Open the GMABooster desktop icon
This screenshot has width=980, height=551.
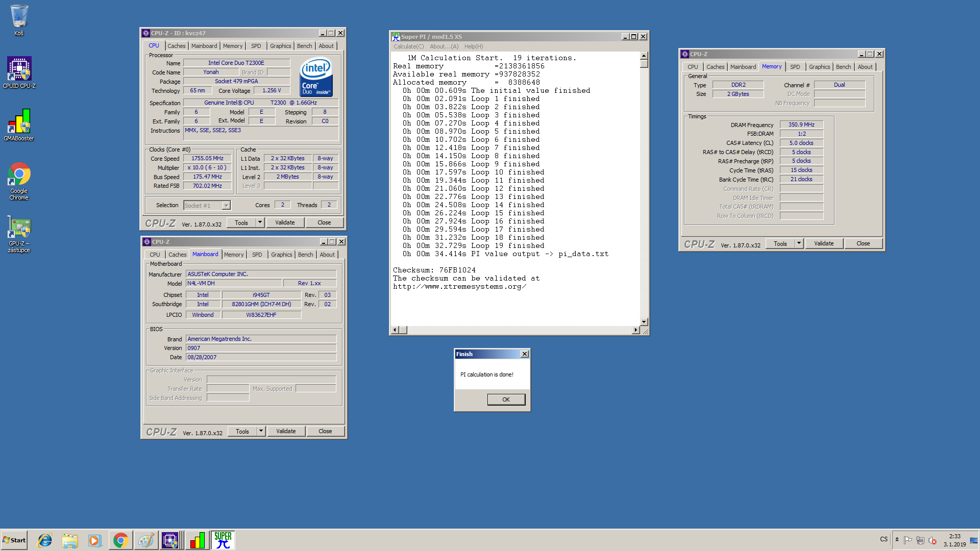19,125
